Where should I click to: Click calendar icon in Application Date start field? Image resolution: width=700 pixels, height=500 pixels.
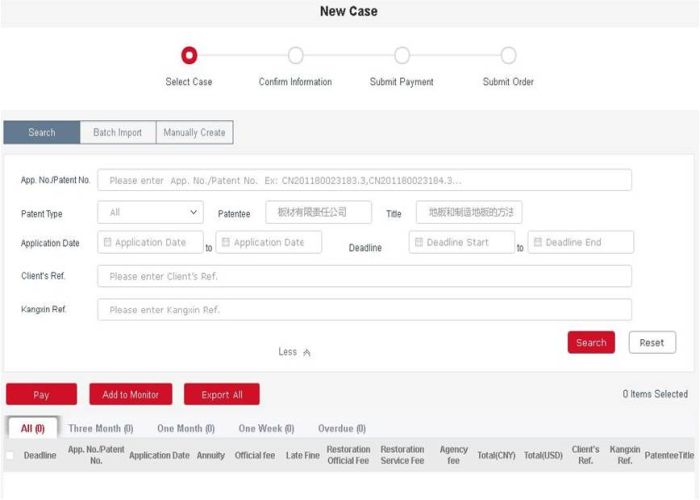tap(106, 243)
